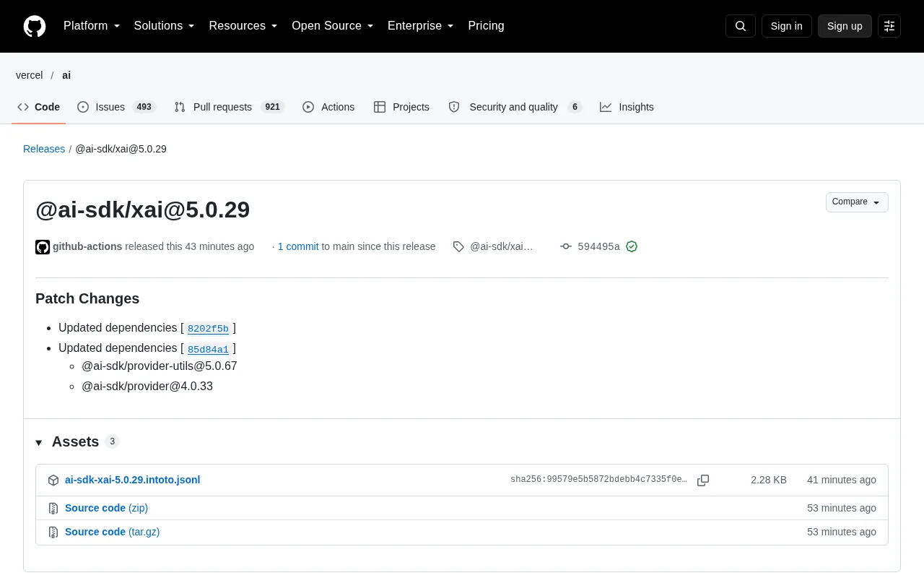The width and height of the screenshot is (924, 578).
Task: Click the green verified check icon
Action: coord(632,246)
